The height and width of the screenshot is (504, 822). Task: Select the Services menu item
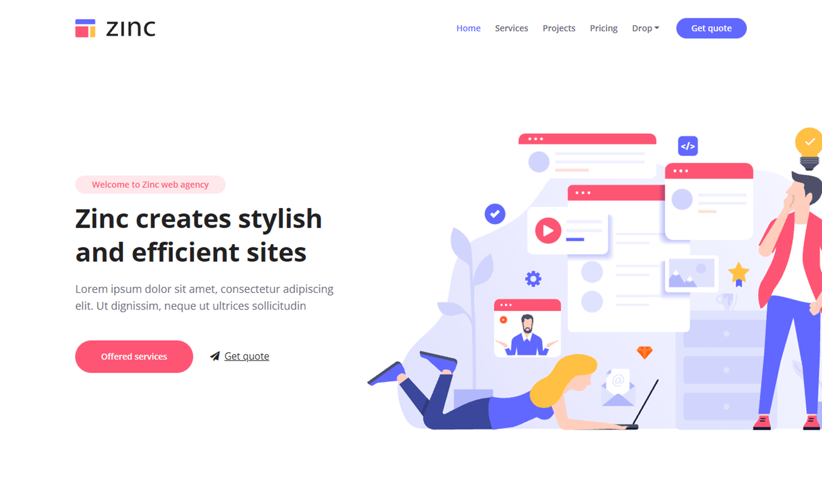(x=511, y=28)
